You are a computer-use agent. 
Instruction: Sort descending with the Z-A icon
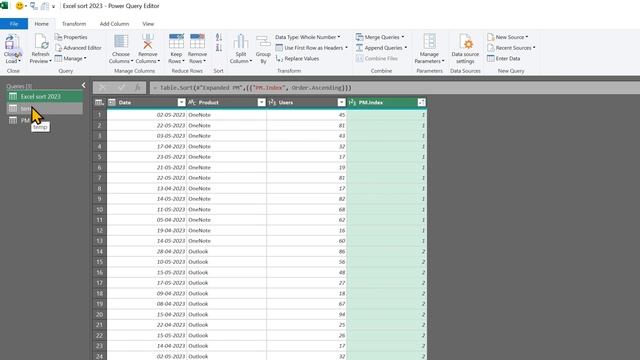tap(219, 48)
